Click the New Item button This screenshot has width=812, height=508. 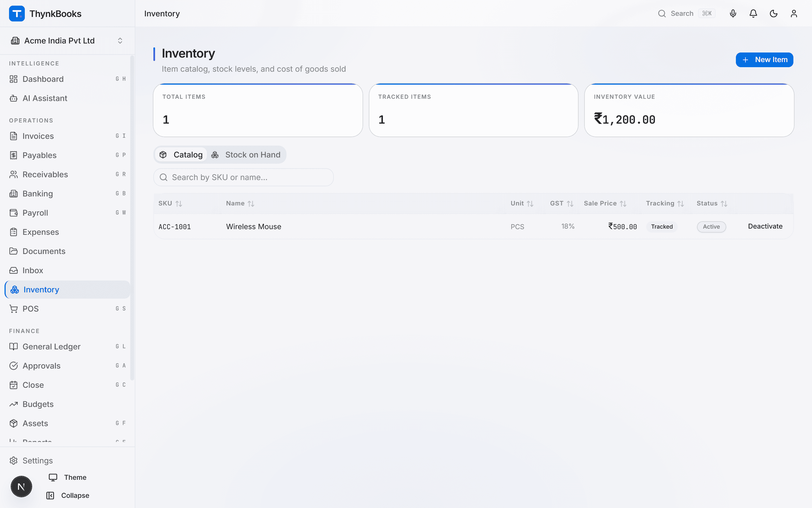[x=764, y=60]
